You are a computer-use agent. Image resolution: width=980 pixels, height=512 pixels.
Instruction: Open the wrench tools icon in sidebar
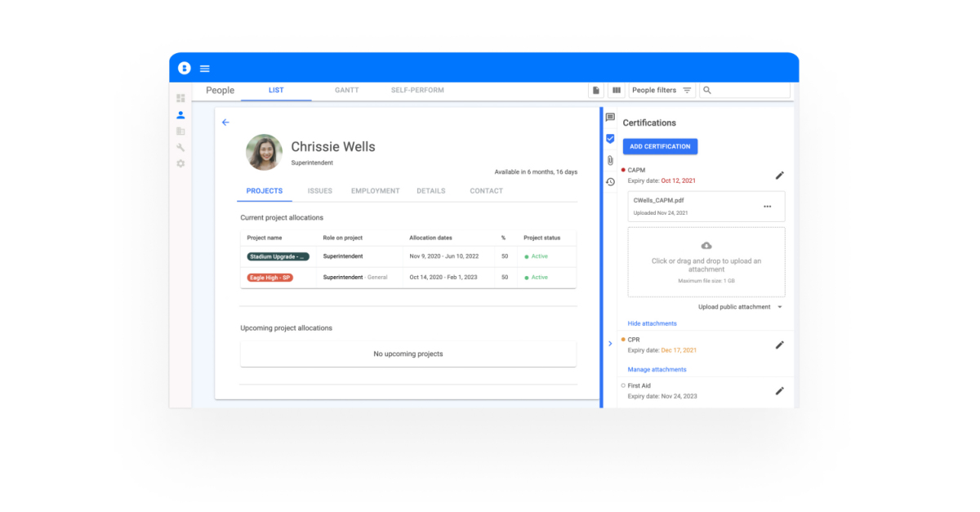pyautogui.click(x=180, y=147)
